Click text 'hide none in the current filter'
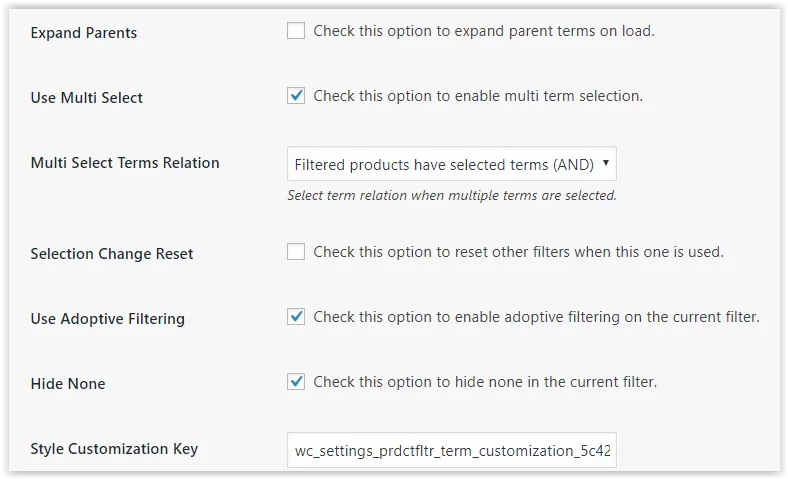 (555, 382)
